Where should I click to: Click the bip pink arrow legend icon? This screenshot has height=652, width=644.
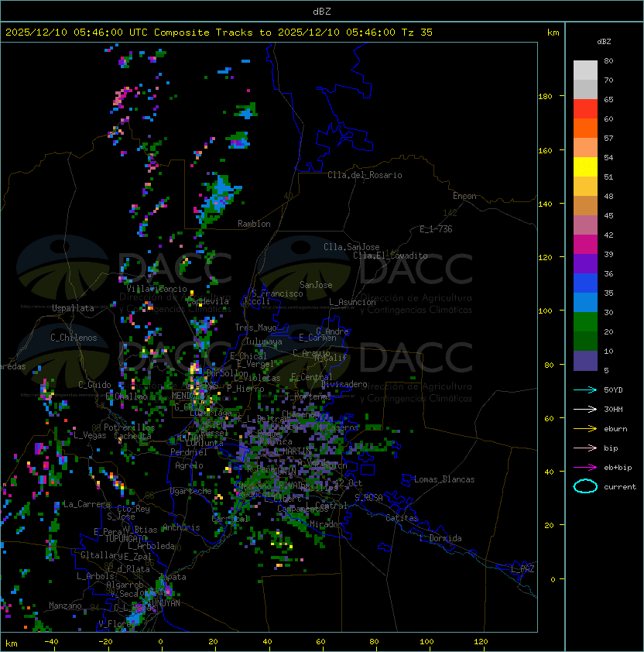(x=585, y=448)
